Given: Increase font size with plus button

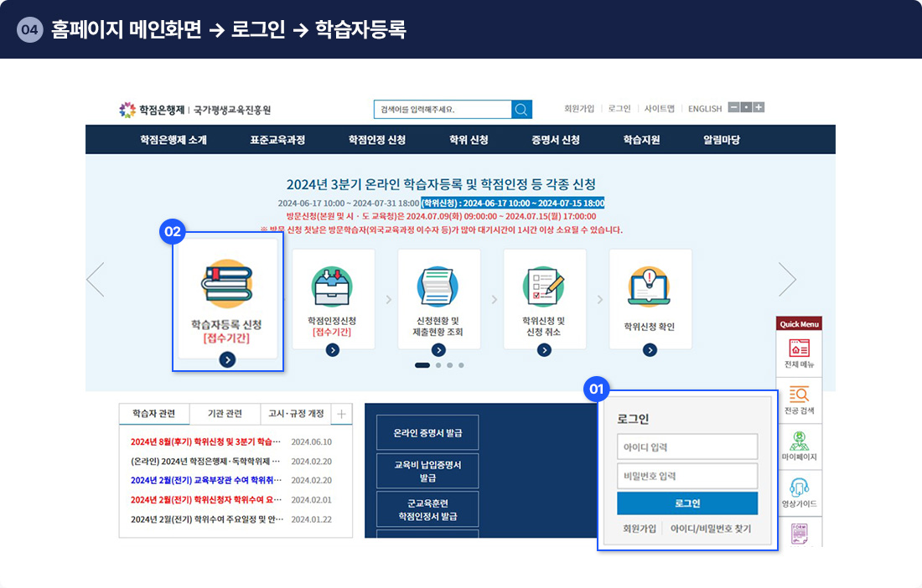Looking at the screenshot, I should pyautogui.click(x=759, y=107).
